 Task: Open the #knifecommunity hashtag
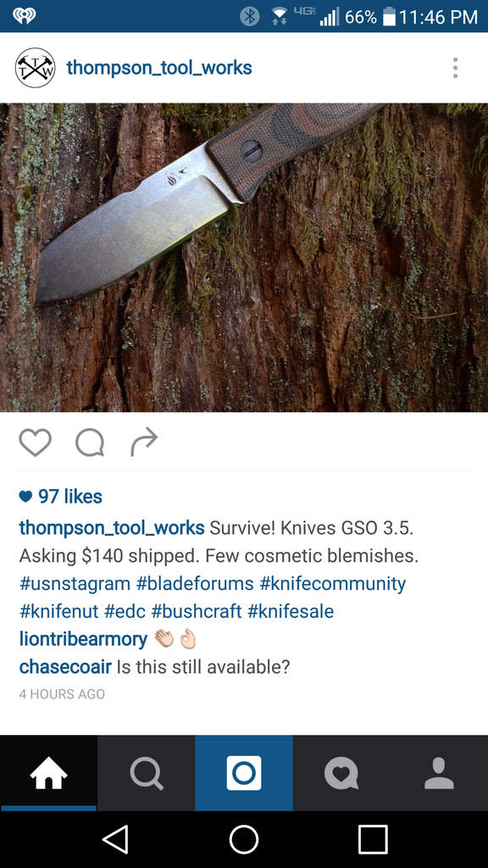pos(332,583)
